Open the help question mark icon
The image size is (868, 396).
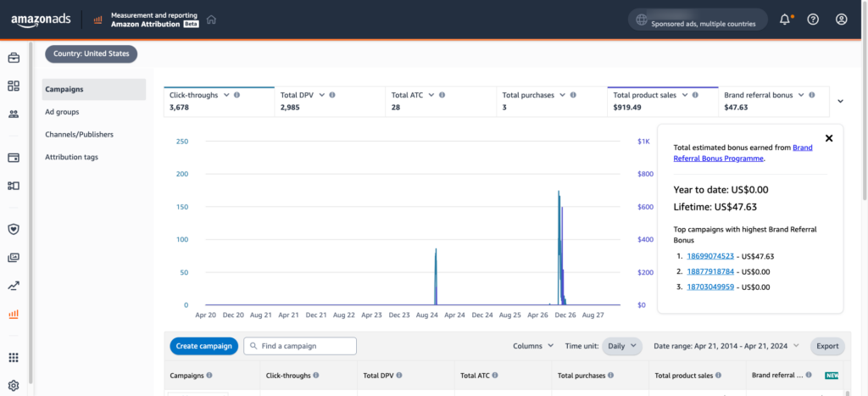813,20
